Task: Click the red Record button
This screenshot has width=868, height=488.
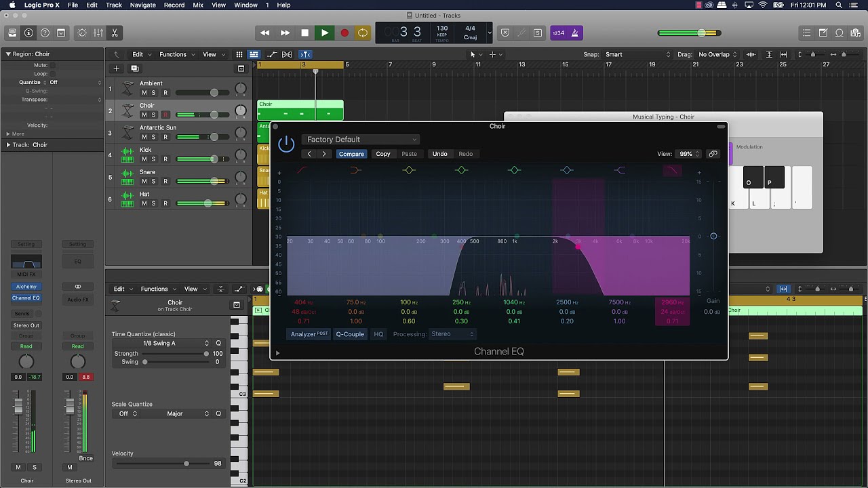Action: [x=344, y=33]
